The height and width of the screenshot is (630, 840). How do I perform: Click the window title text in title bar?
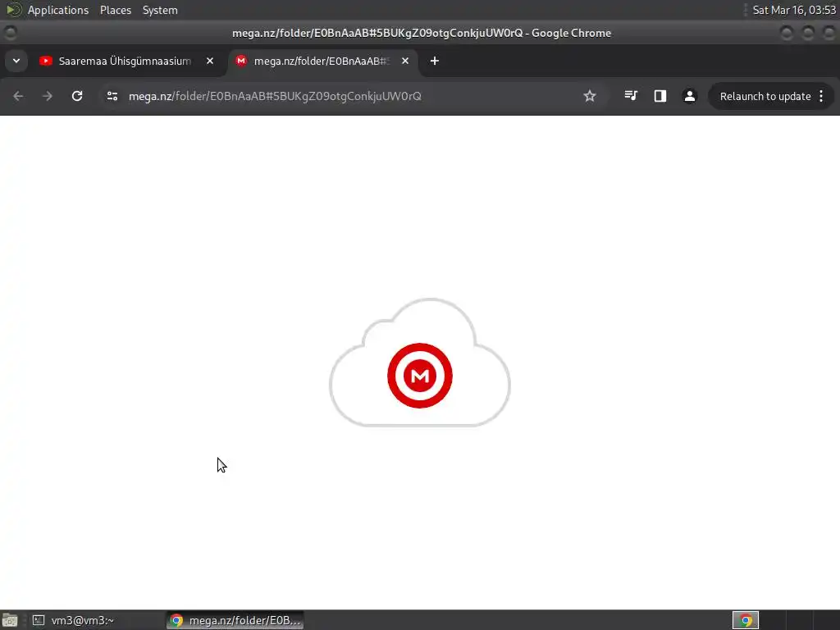[421, 33]
